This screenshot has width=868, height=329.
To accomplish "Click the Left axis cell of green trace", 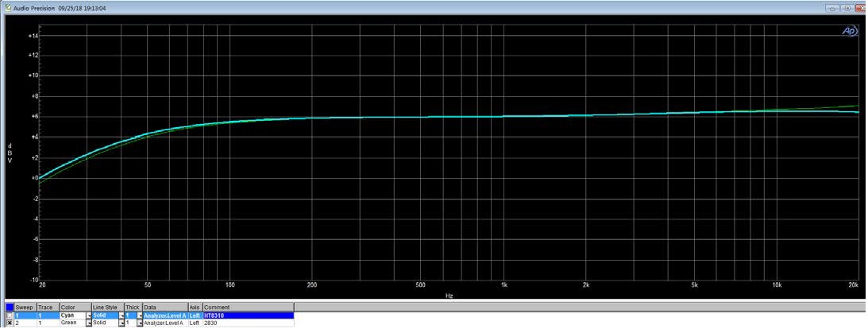I will pyautogui.click(x=195, y=323).
